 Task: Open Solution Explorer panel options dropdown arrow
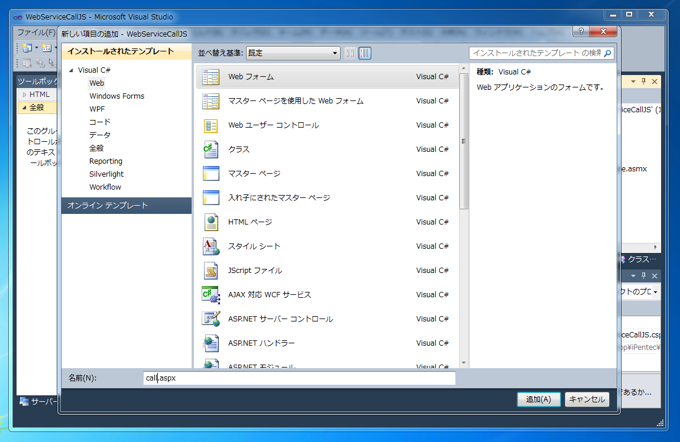pyautogui.click(x=633, y=81)
